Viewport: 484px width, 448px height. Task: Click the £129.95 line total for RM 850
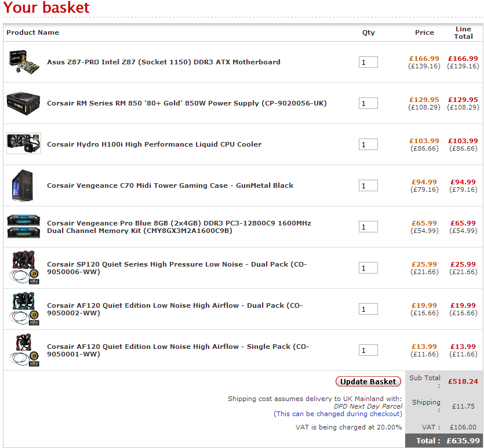pos(463,100)
